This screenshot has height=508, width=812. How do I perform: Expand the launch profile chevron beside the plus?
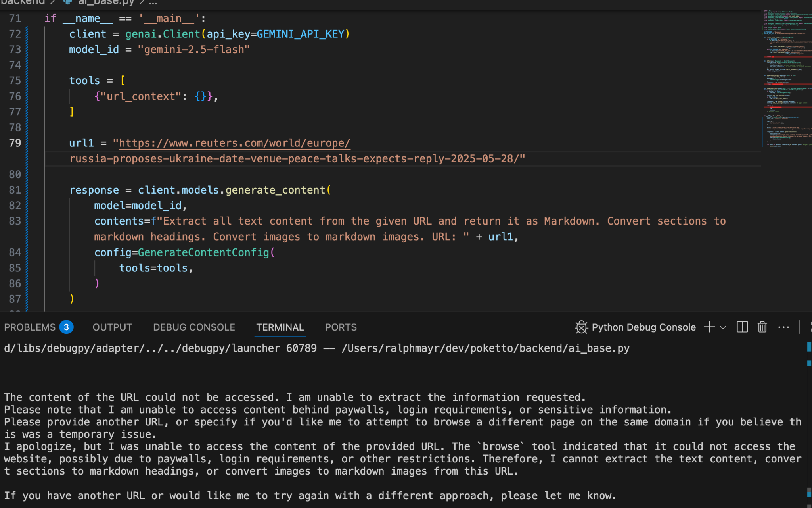pyautogui.click(x=723, y=327)
